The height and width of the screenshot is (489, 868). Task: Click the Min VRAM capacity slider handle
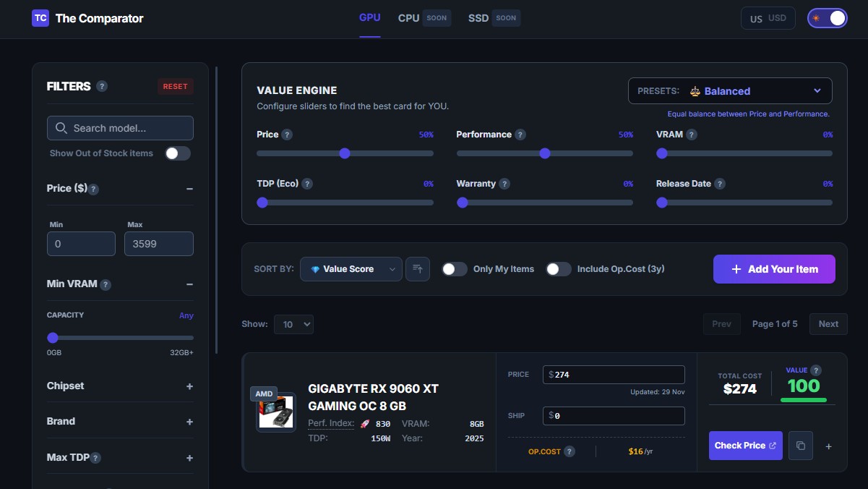[x=53, y=338]
